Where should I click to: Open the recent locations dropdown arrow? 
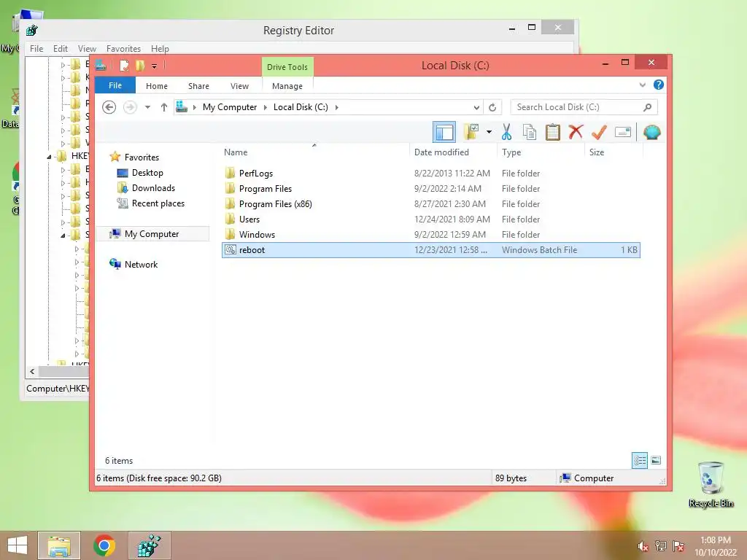click(x=147, y=107)
